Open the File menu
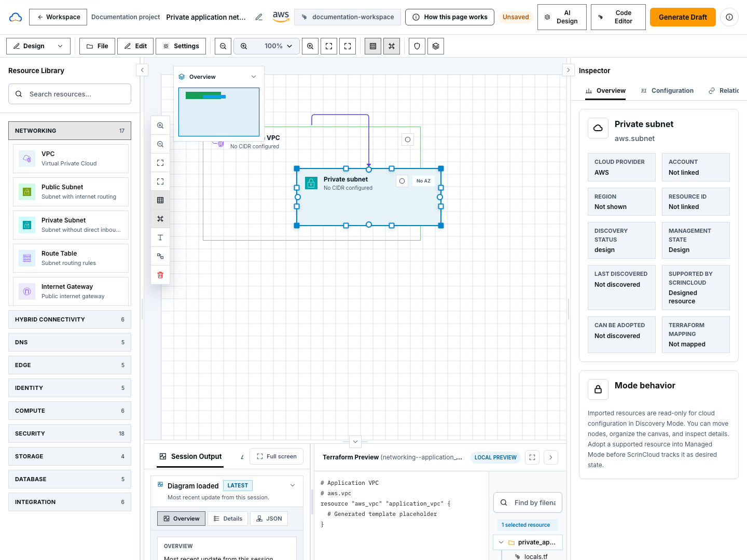This screenshot has width=747, height=560. click(98, 46)
